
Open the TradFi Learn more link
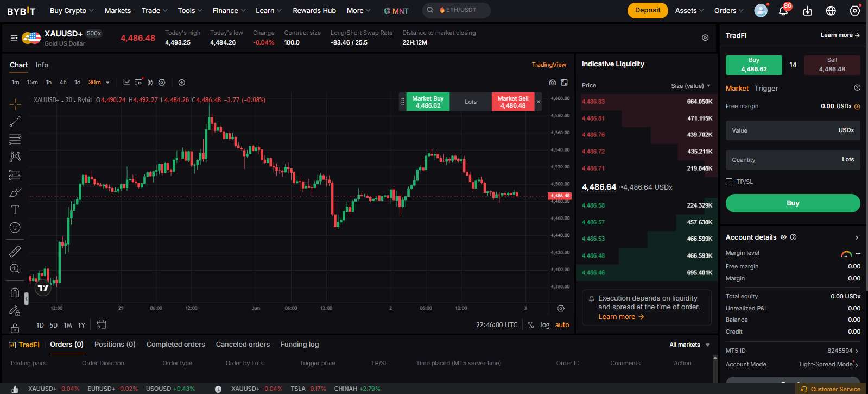tap(840, 35)
